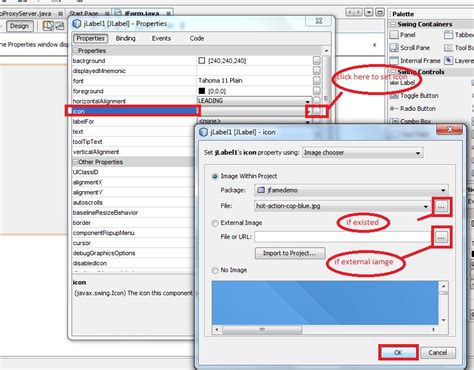Collapse the Other Properties section

[75, 162]
